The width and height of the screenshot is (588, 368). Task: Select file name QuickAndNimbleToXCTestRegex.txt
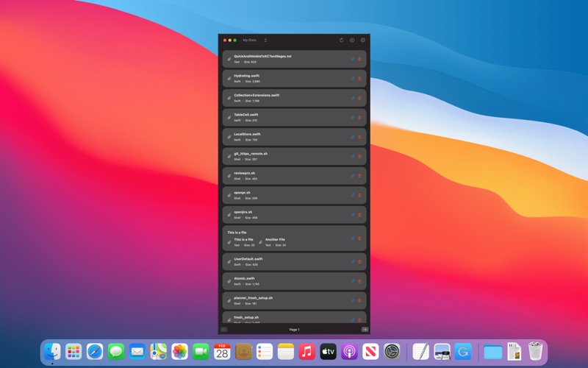click(262, 57)
